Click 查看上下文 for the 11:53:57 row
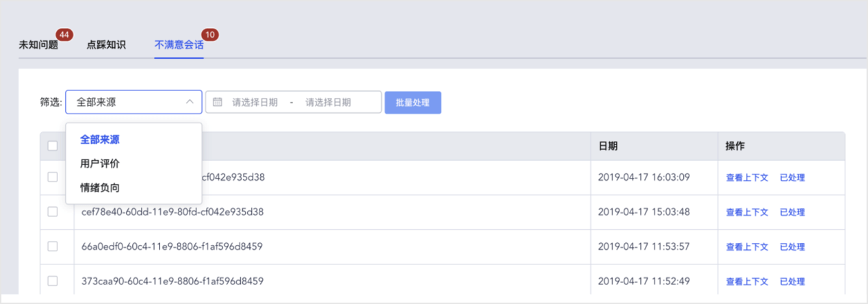 [x=747, y=246]
